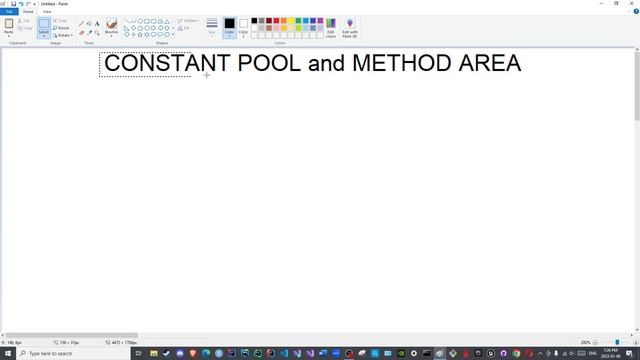Click the taskbar search box
The height and width of the screenshot is (360, 640).
pyautogui.click(x=73, y=353)
